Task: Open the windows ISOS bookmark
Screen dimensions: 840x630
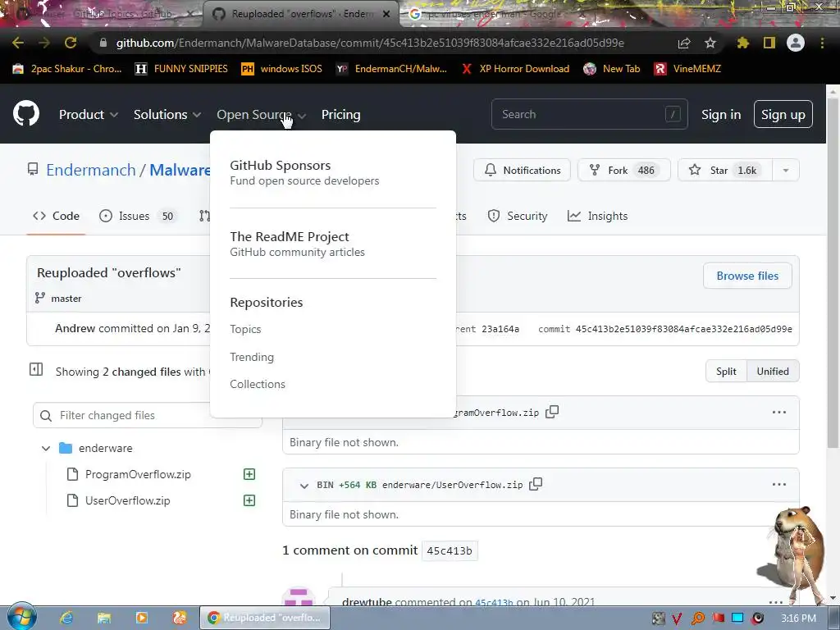Action: pyautogui.click(x=282, y=69)
